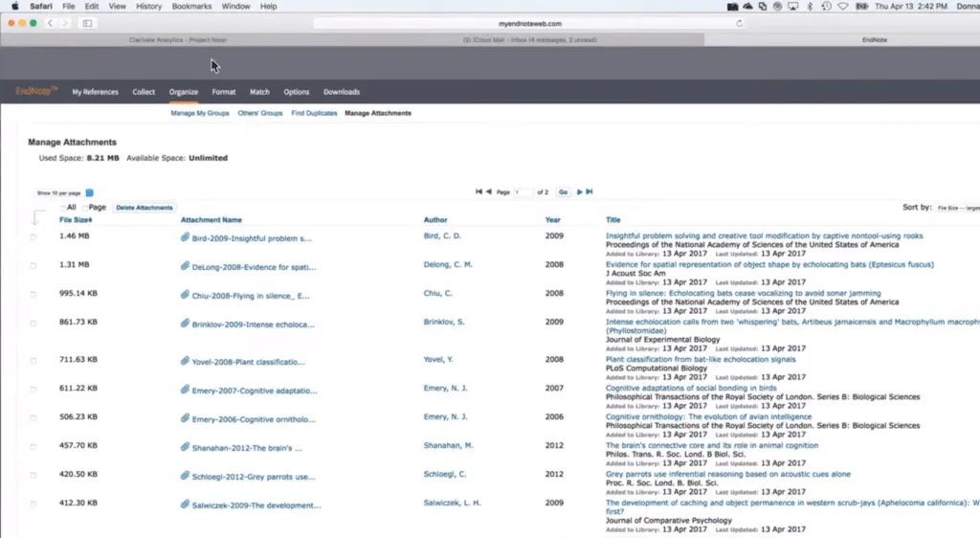This screenshot has width=980, height=538.
Task: Go to next page arrow
Action: coord(579,191)
